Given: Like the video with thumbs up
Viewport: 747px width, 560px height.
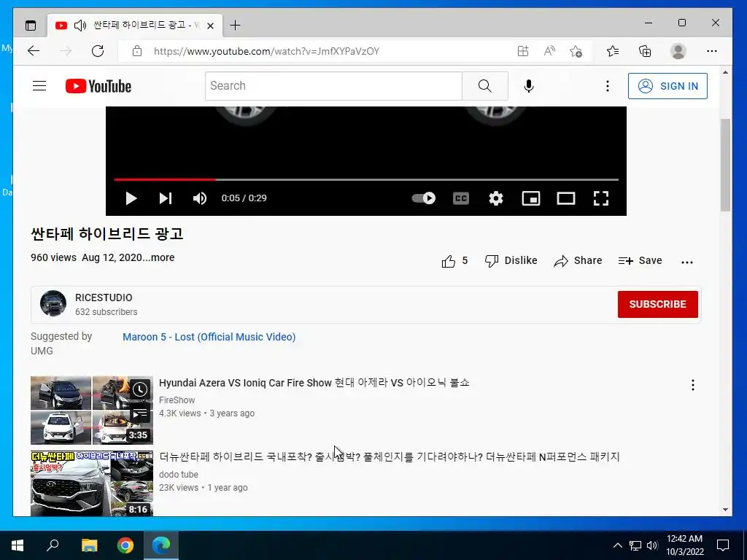Looking at the screenshot, I should [x=454, y=261].
